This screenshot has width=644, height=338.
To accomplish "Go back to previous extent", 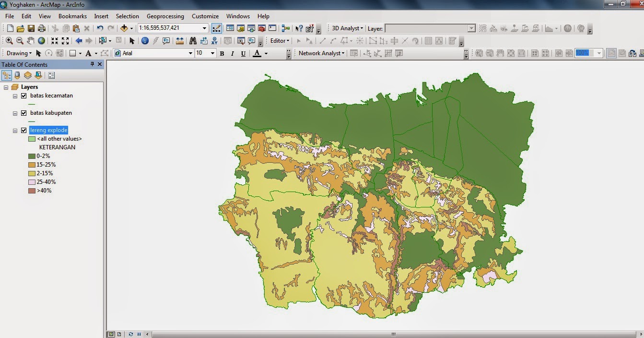I will [79, 41].
